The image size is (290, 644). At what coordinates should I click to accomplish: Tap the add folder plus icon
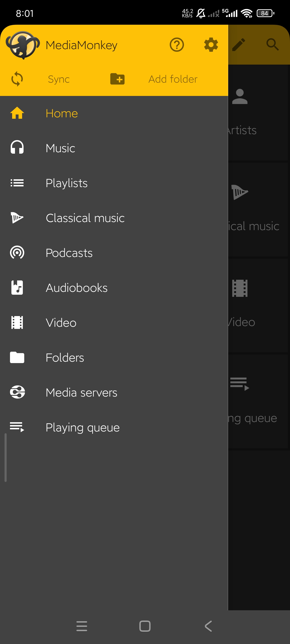[x=117, y=79]
